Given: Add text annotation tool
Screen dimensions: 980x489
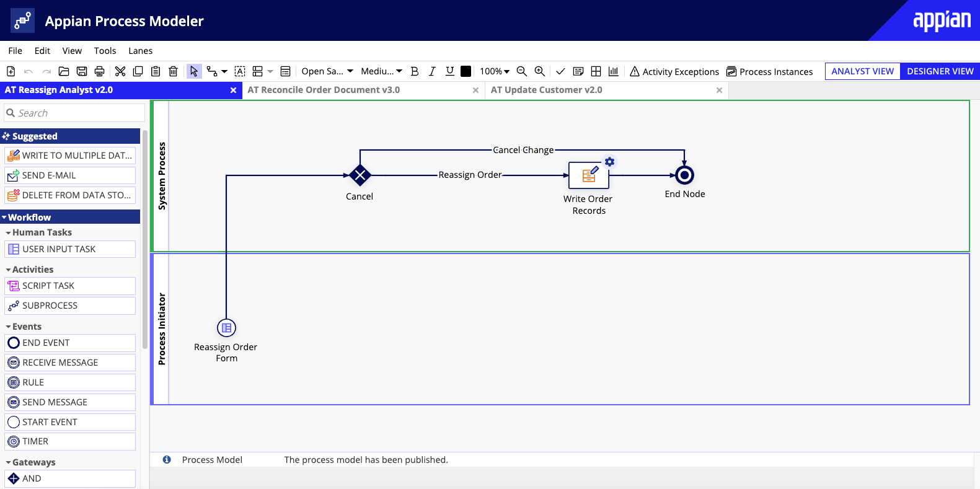Looking at the screenshot, I should coord(240,71).
